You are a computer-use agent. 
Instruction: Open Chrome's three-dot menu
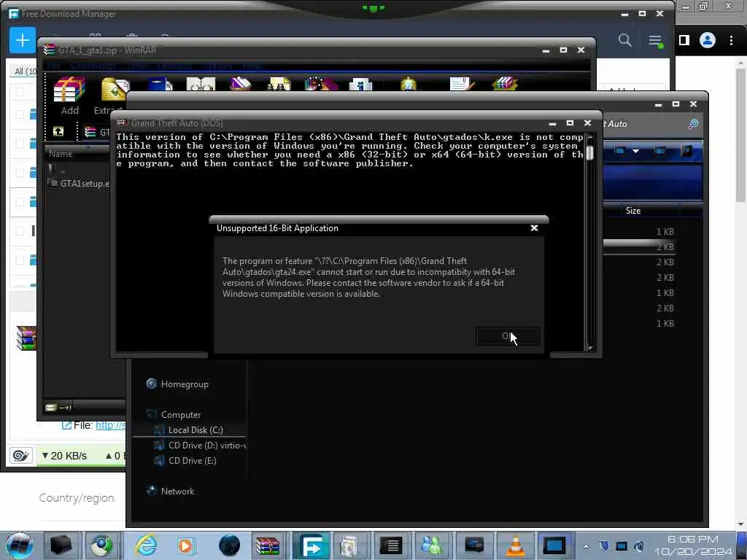tap(731, 40)
